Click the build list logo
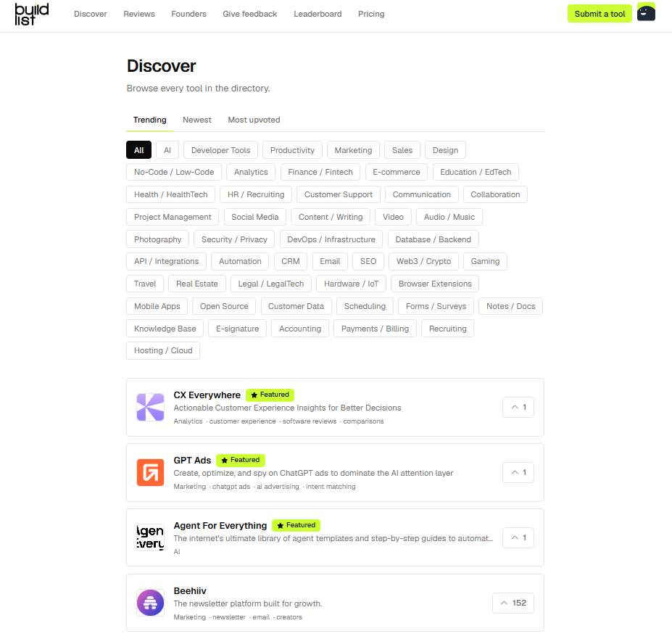This screenshot has height=639, width=672. point(32,15)
